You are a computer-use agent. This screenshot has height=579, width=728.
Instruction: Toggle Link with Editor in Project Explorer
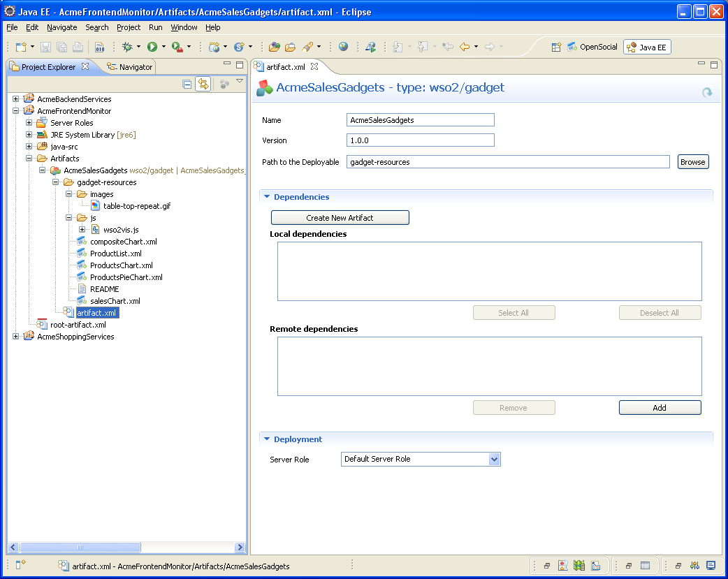point(203,84)
